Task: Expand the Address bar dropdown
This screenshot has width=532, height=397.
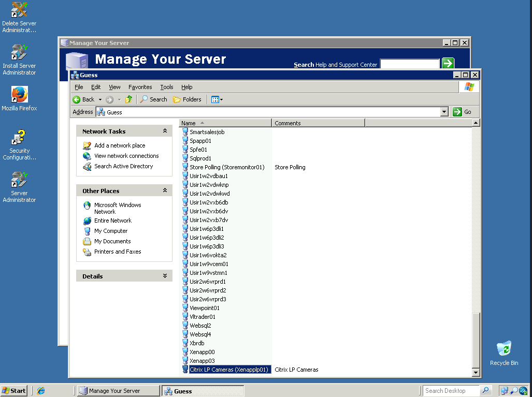Action: pos(444,112)
